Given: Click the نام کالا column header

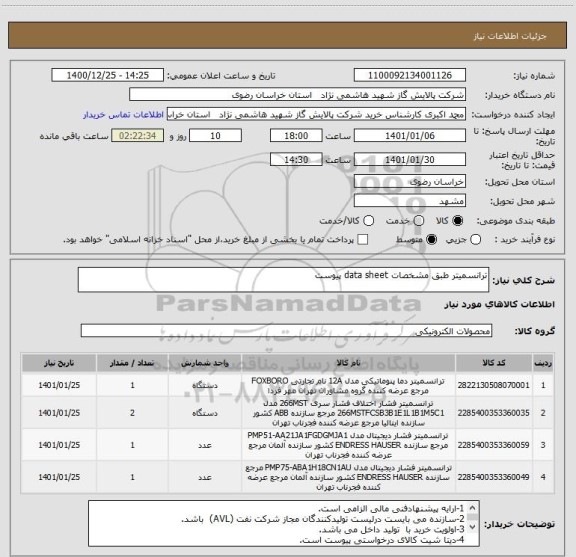Looking at the screenshot, I should [348, 363].
